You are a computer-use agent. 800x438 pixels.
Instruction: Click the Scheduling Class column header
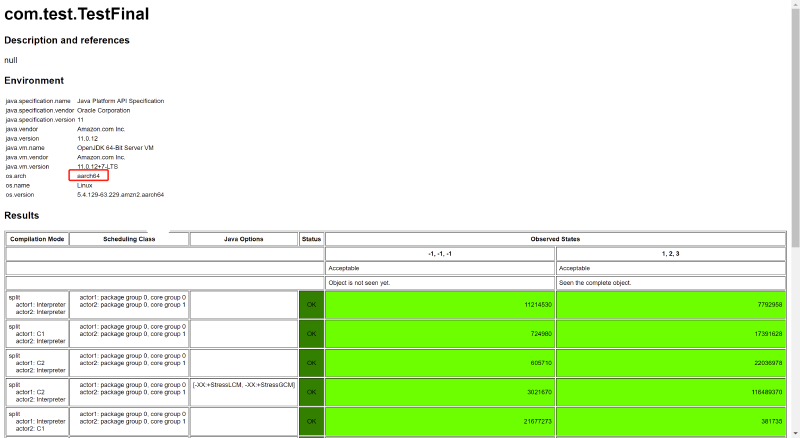point(129,239)
